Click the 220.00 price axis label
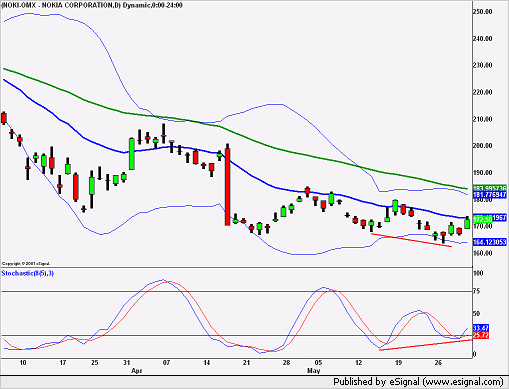 pyautogui.click(x=483, y=92)
